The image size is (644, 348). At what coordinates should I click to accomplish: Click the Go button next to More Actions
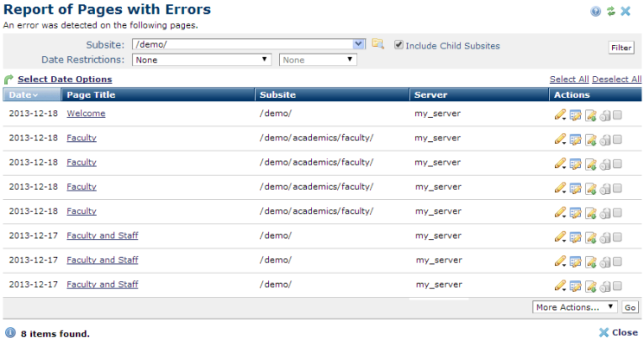[x=629, y=307]
